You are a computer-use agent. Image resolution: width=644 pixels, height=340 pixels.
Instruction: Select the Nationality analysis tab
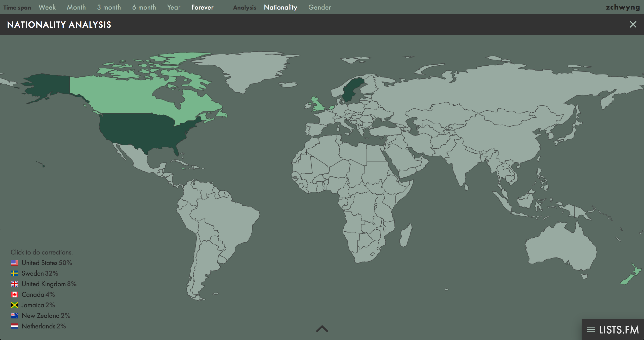coord(280,7)
